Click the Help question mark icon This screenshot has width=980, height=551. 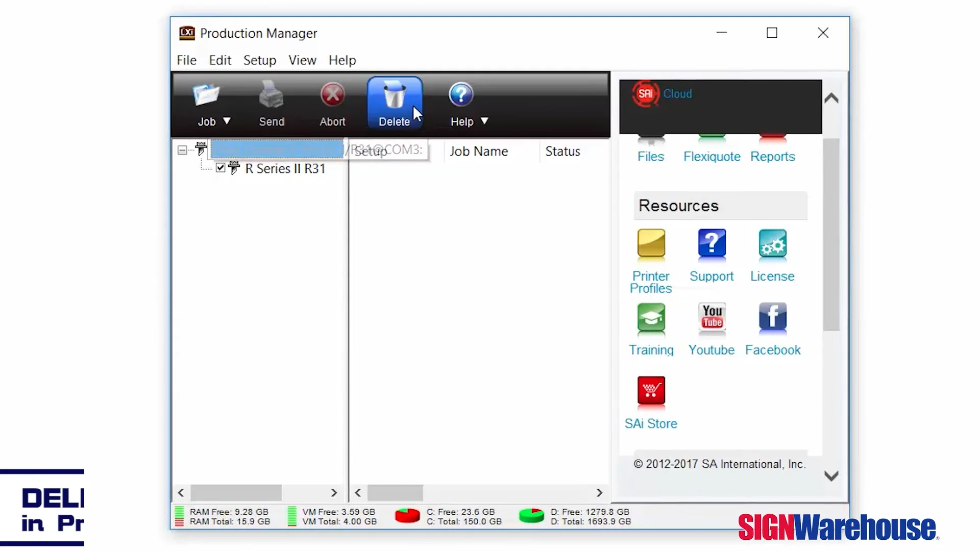pyautogui.click(x=461, y=94)
